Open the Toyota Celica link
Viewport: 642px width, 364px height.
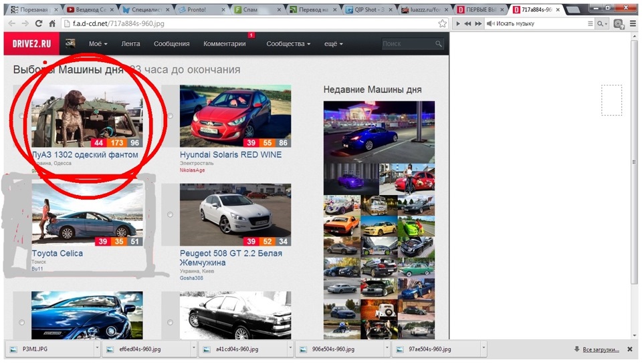point(58,253)
